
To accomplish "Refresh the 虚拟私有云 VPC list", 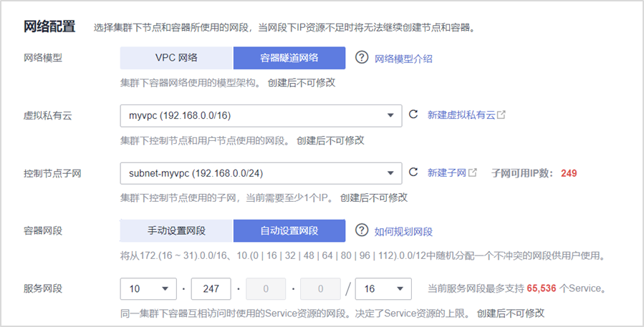I will click(x=413, y=114).
